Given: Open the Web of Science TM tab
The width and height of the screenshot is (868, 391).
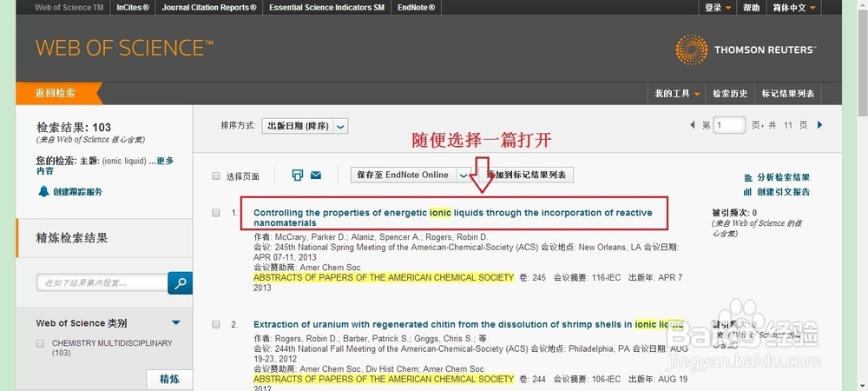Looking at the screenshot, I should pos(69,8).
